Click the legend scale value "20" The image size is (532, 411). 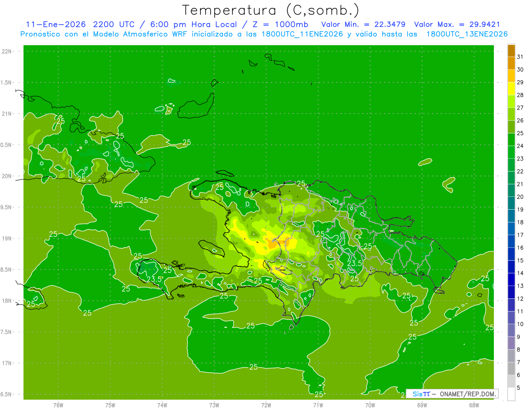tap(520, 196)
